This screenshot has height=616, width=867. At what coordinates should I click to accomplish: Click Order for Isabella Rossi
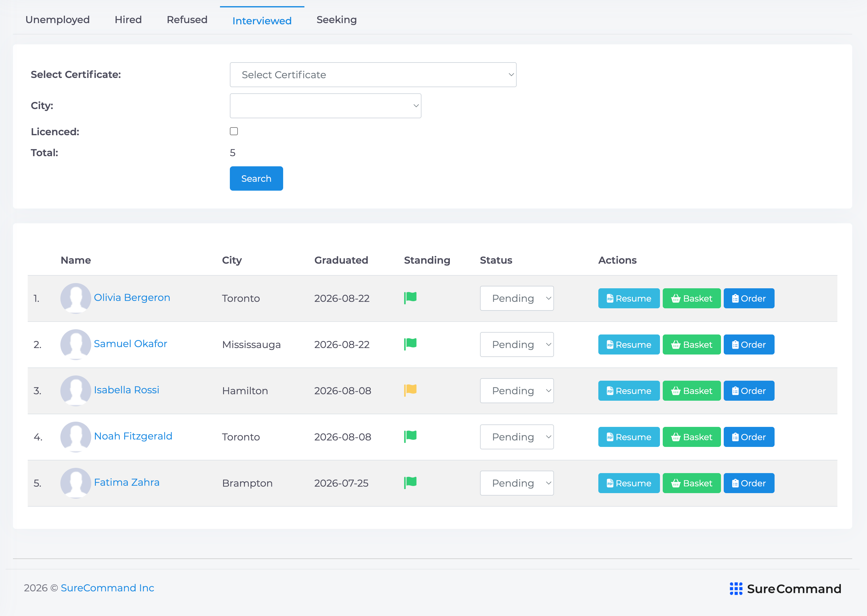tap(749, 391)
